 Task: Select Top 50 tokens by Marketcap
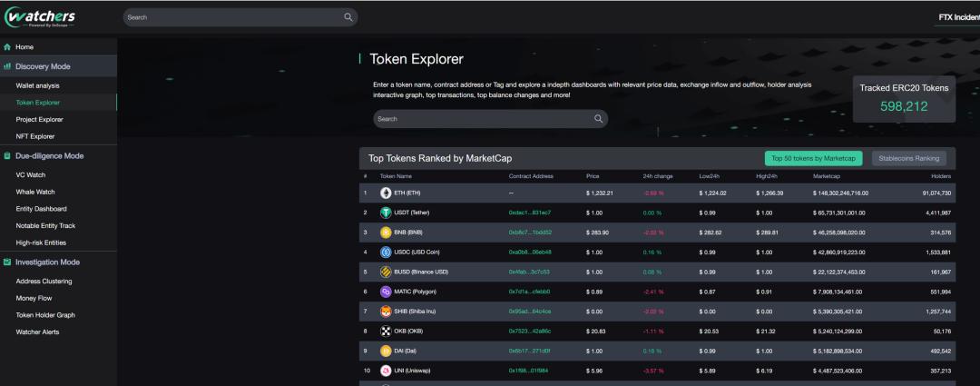point(813,158)
